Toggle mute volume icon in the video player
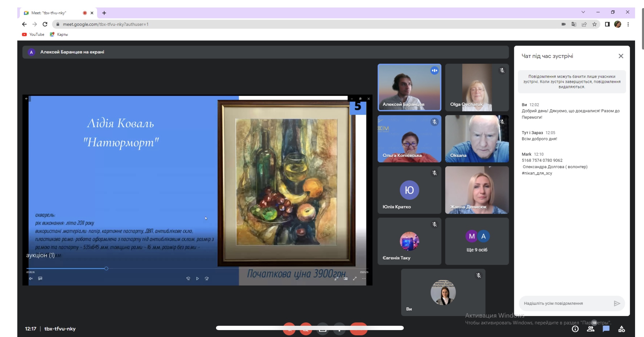Screen dimensions: 644x337 click(x=31, y=279)
